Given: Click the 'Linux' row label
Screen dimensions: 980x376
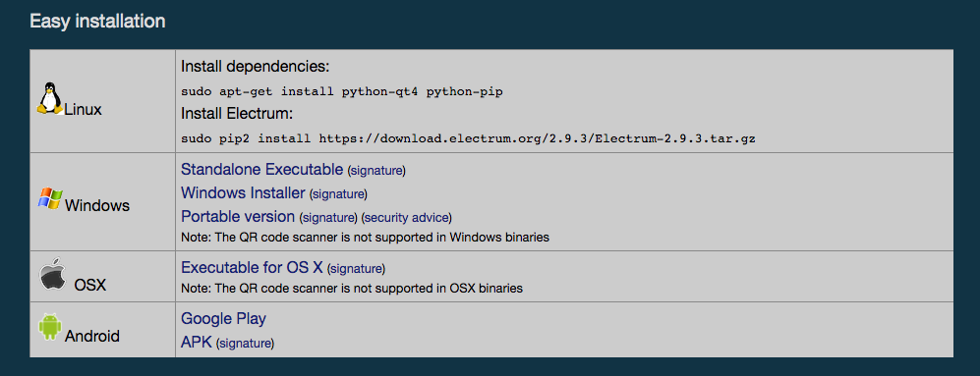Looking at the screenshot, I should pyautogui.click(x=83, y=110).
